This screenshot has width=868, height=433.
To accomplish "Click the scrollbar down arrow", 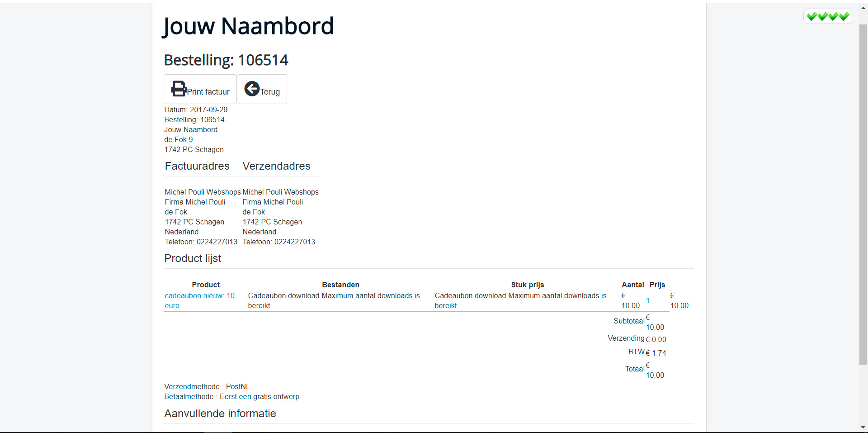I will point(863,427).
